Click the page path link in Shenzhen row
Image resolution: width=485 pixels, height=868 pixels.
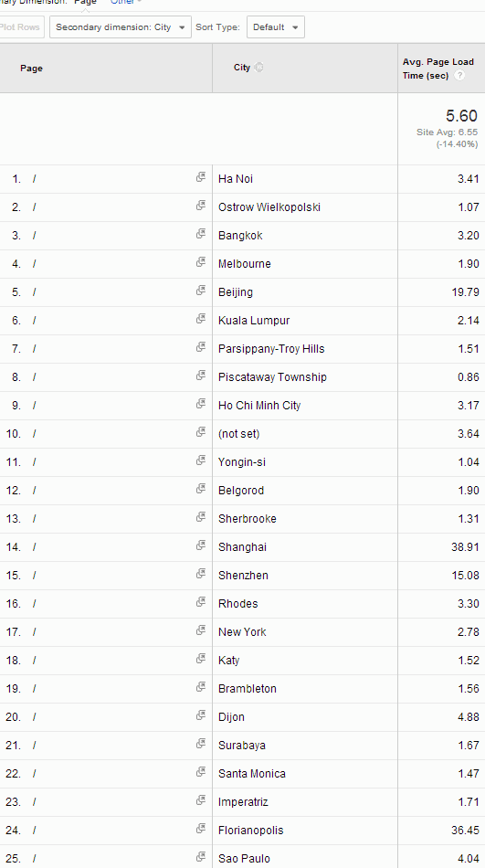click(x=34, y=575)
